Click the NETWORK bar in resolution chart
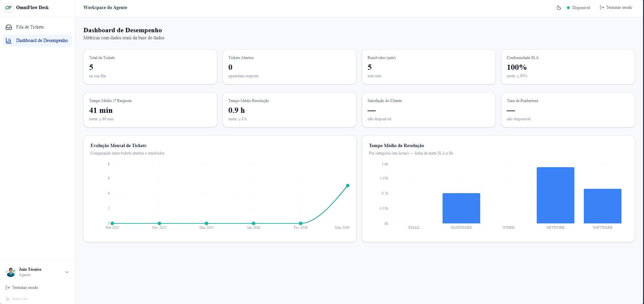 click(555, 195)
